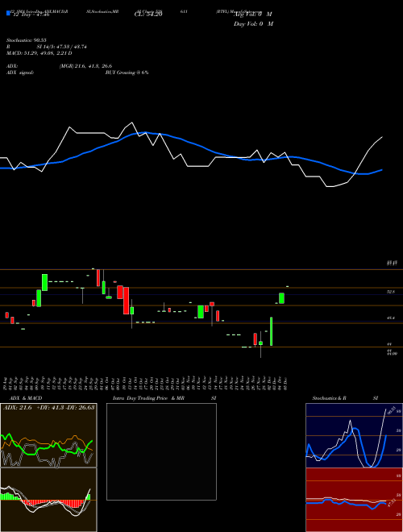Click the 'Stochastics & R' panel title
This screenshot has width=403, height=532.
click(330, 398)
